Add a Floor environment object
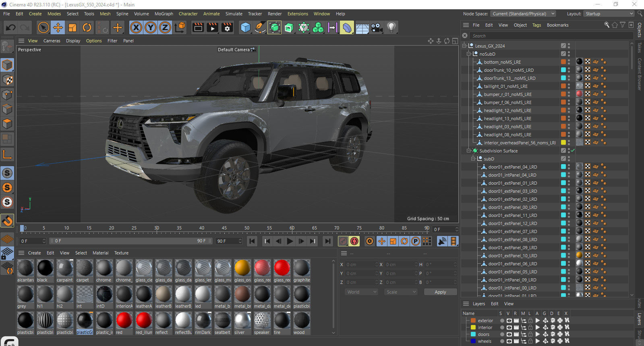The width and height of the screenshot is (644, 346). tap(362, 27)
